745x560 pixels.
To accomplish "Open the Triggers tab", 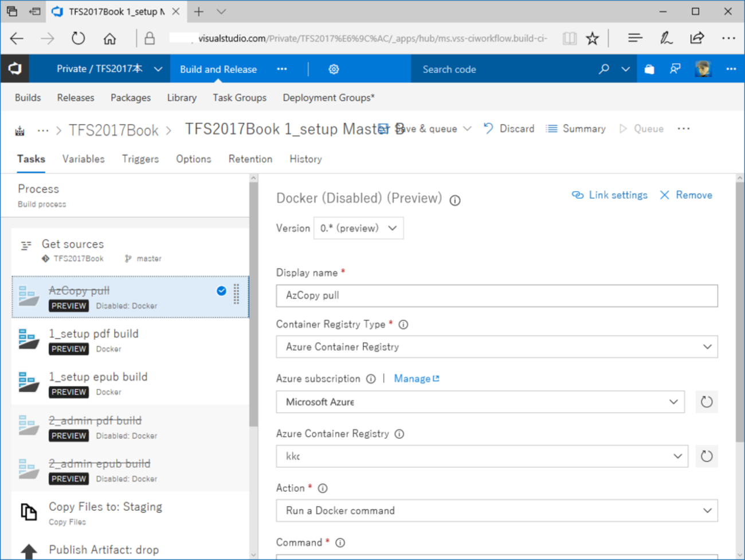I will click(140, 159).
